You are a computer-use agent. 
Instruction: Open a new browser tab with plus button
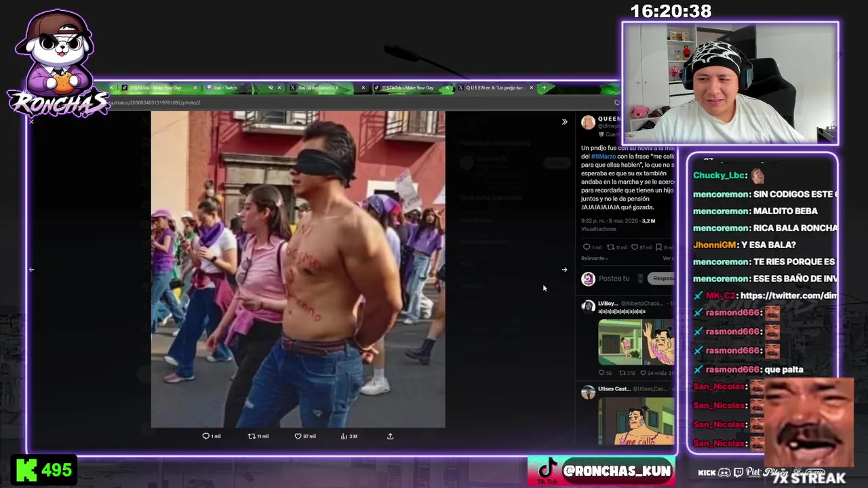click(544, 88)
